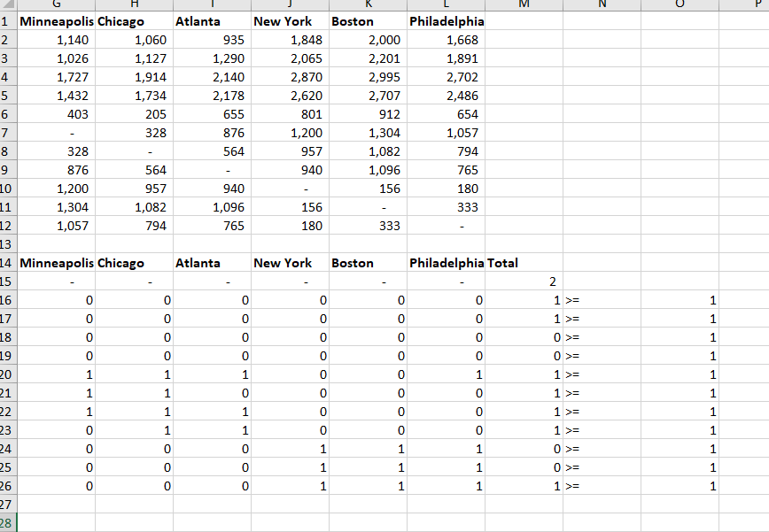This screenshot has width=769, height=532.
Task: Select the Minneapolis header in row 1
Action: tap(56, 21)
